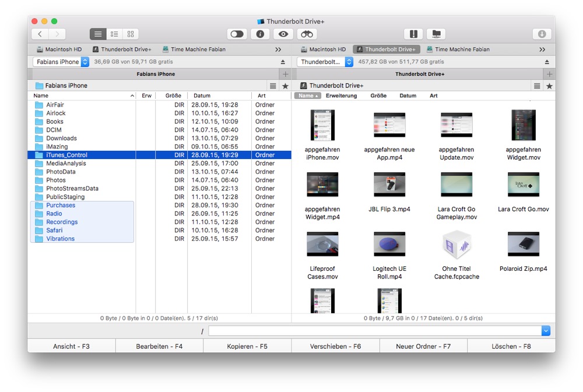The height and width of the screenshot is (392, 583).
Task: Select the Vibrations folder
Action: 160,239
